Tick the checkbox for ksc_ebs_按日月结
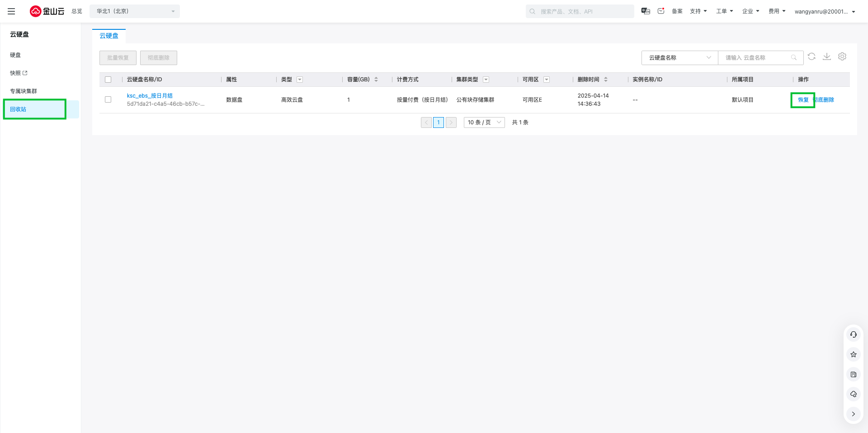The width and height of the screenshot is (868, 433). point(108,99)
